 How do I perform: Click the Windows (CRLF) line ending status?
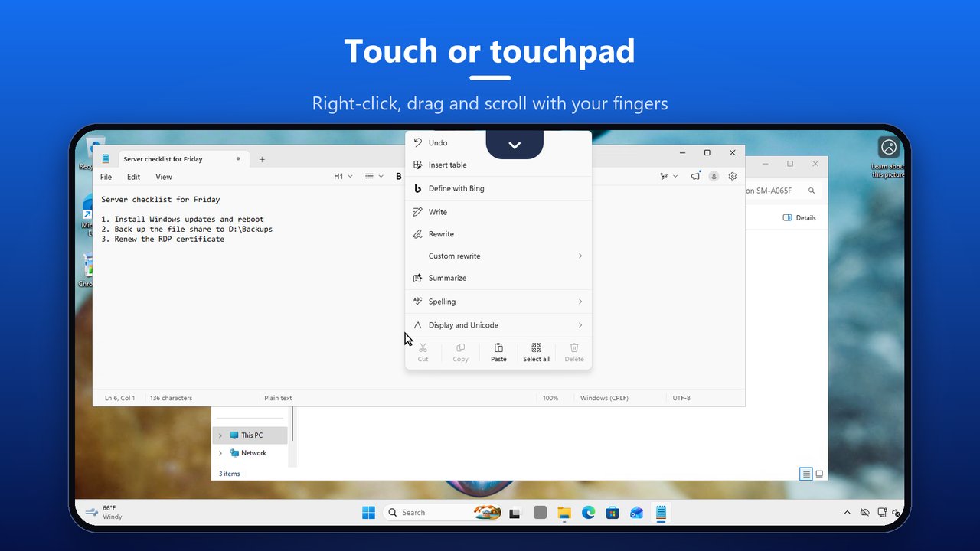tap(605, 398)
